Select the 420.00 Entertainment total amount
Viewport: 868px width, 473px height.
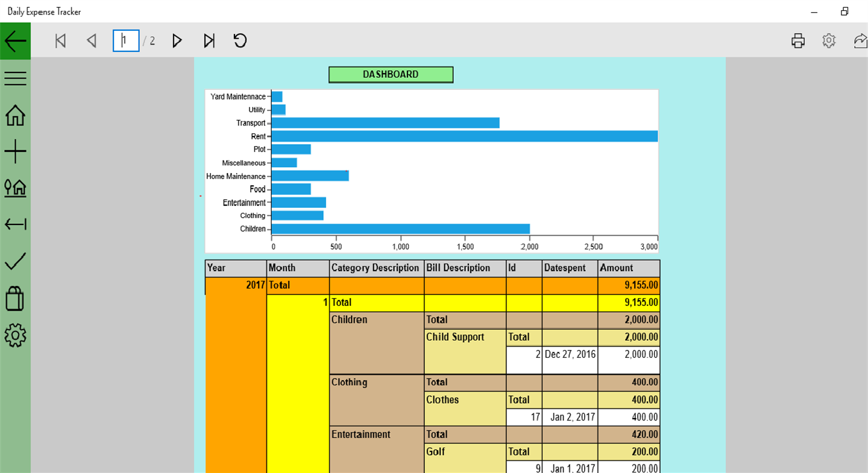[x=629, y=434]
